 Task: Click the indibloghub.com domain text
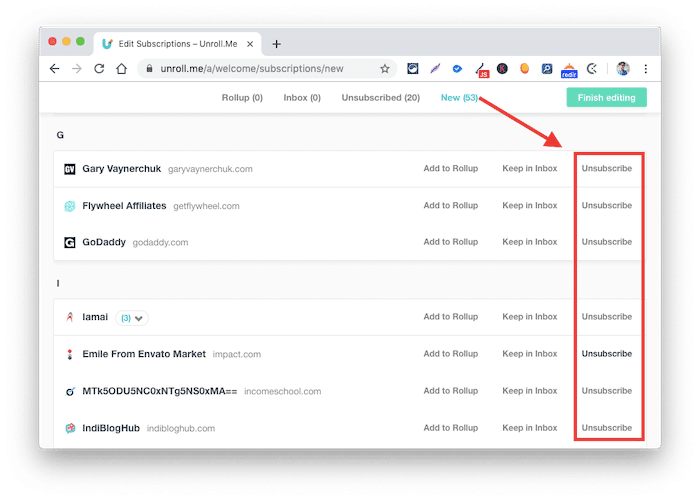pyautogui.click(x=181, y=429)
